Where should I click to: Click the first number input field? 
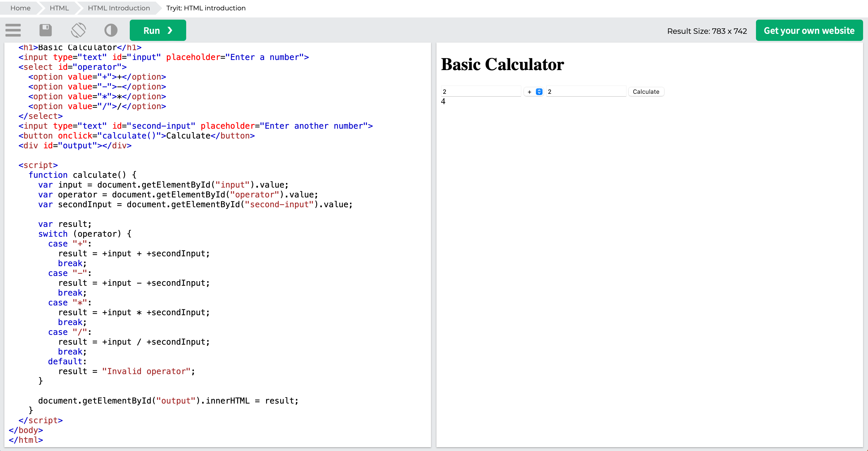(481, 92)
